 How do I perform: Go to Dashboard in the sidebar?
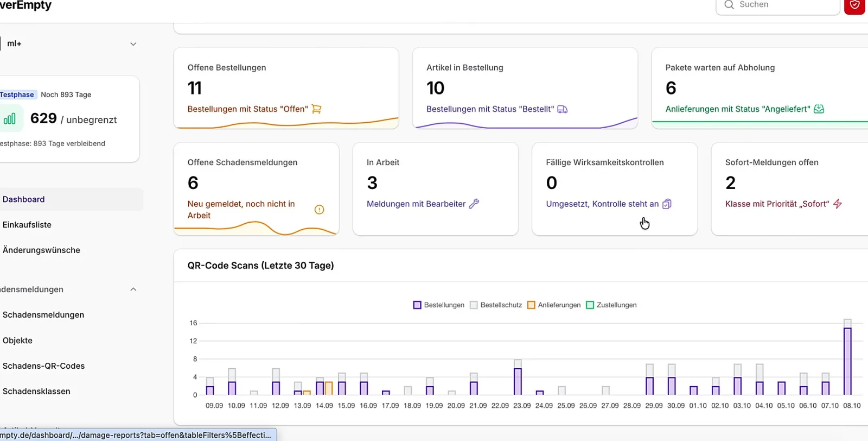point(71,199)
